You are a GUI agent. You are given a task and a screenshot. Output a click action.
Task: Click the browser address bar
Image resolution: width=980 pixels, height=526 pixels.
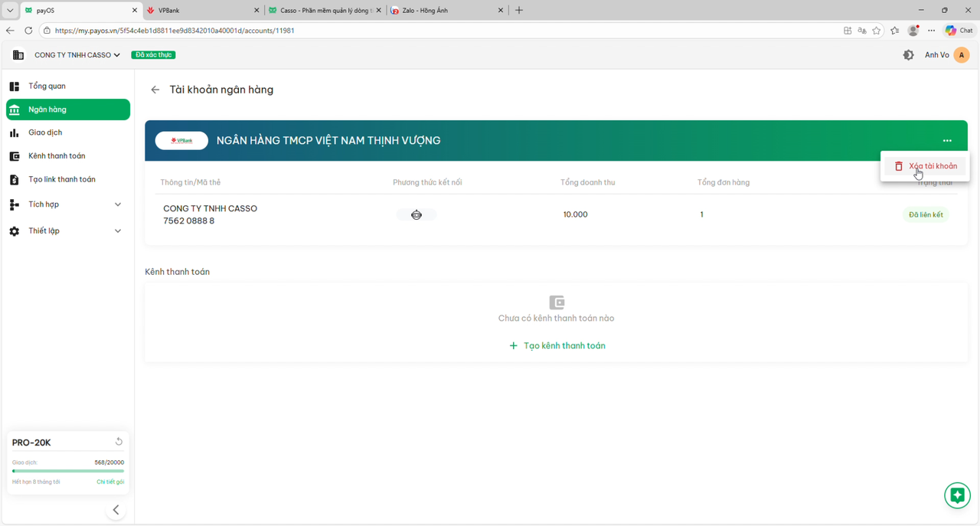306,30
